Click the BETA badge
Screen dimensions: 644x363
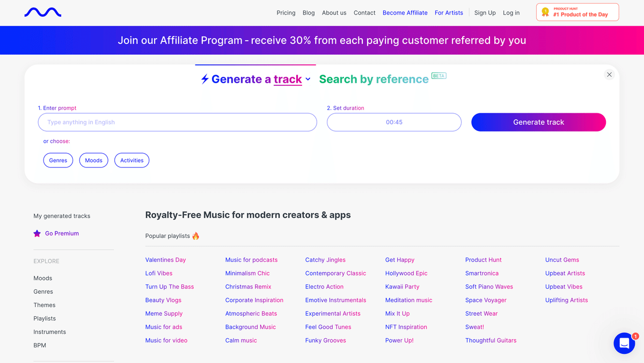tap(439, 76)
